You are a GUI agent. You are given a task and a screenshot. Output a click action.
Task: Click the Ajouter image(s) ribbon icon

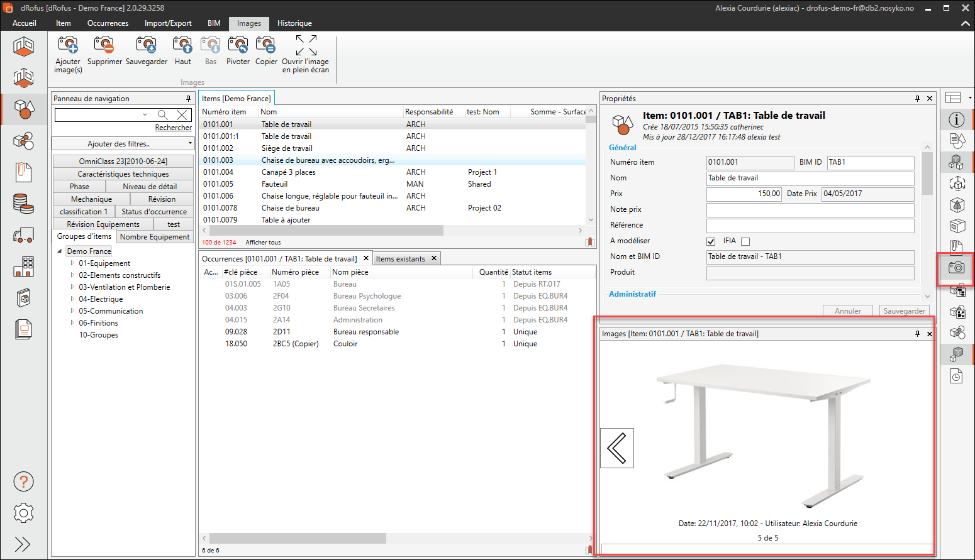coord(68,46)
